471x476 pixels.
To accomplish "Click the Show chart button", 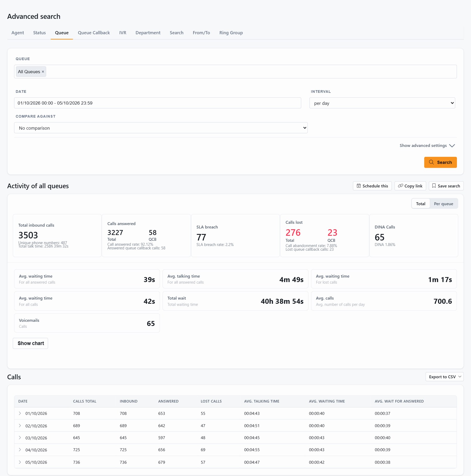I will pyautogui.click(x=31, y=343).
